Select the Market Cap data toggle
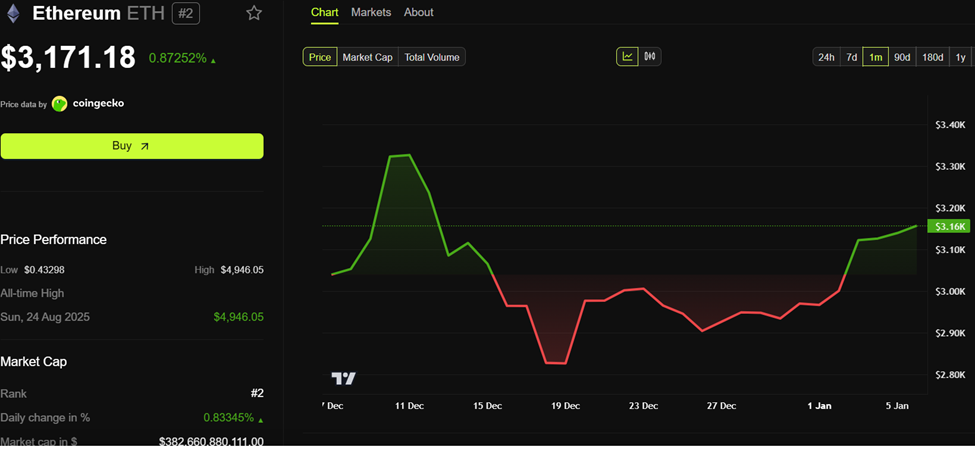975x450 pixels. 367,57
